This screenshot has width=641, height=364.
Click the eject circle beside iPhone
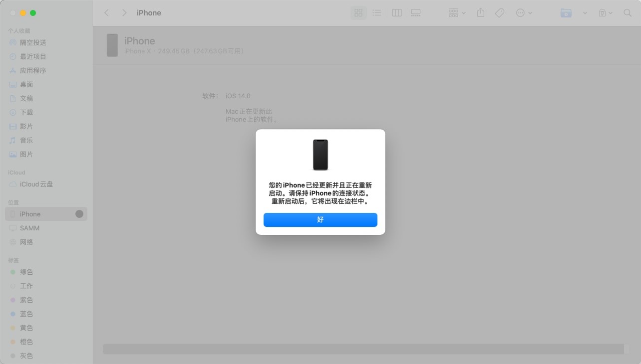(x=79, y=214)
